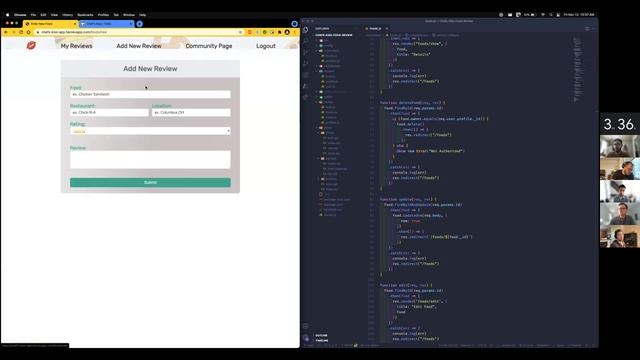Open the VS Code Explorer view
This screenshot has height=360, width=640.
click(306, 30)
